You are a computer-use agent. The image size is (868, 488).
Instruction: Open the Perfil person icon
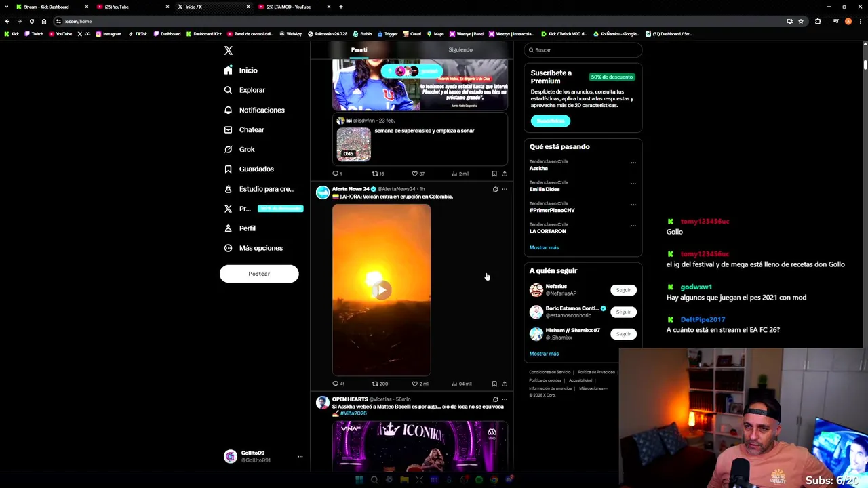coord(228,228)
